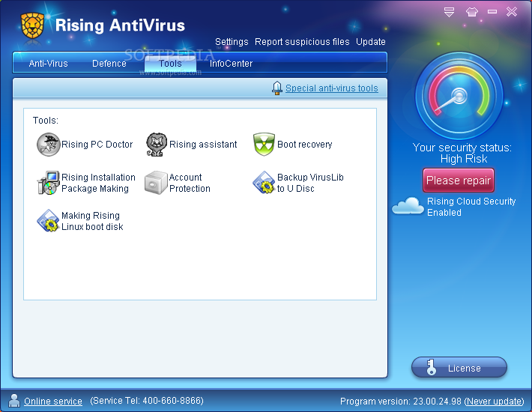
Task: Switch to the Defence tab
Action: point(109,64)
